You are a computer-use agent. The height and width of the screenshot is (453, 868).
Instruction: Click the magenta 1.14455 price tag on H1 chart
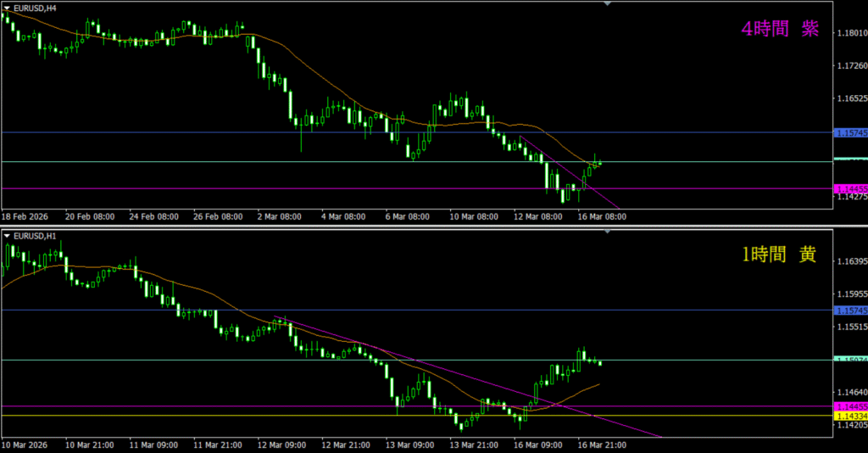coord(850,407)
